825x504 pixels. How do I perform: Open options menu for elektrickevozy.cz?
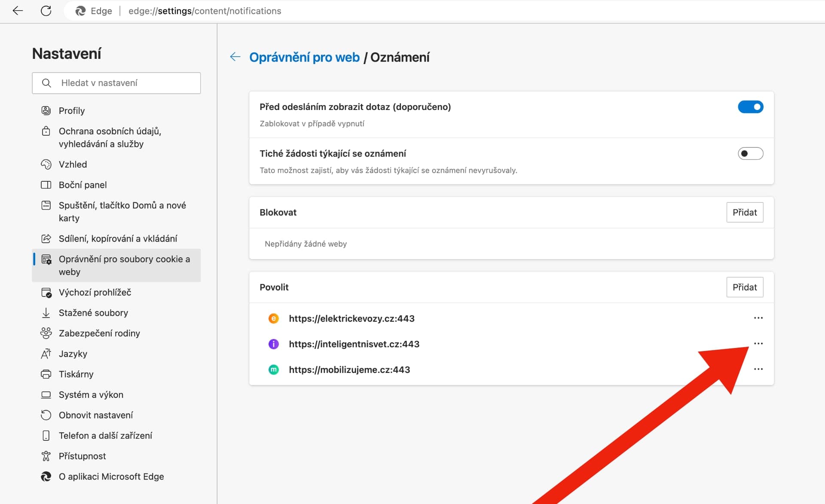click(x=759, y=318)
